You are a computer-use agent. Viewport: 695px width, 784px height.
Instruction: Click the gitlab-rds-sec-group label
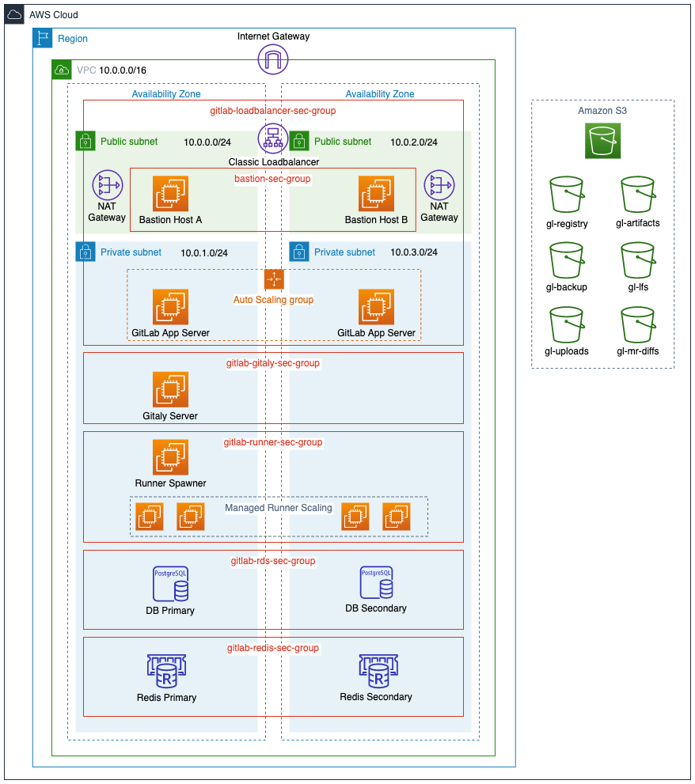[272, 561]
